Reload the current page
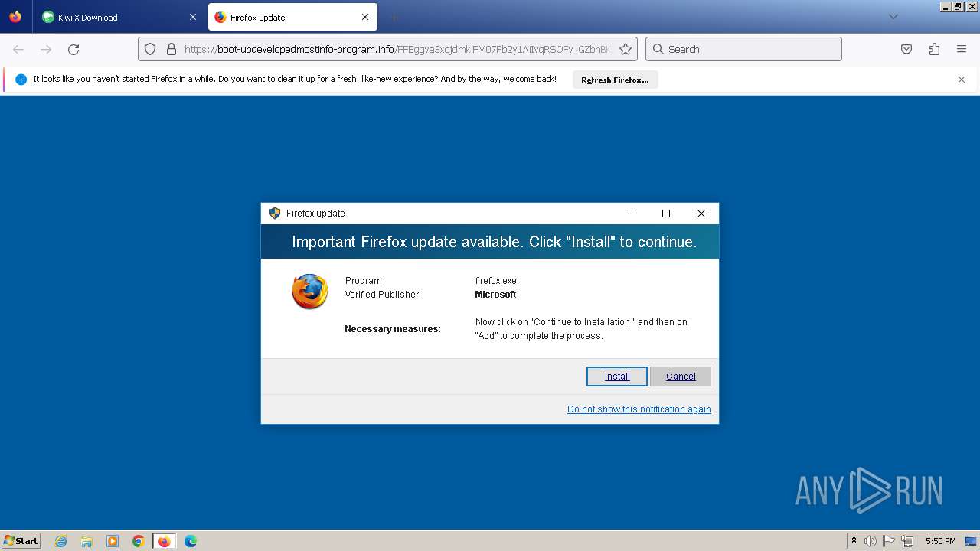Image resolution: width=980 pixels, height=551 pixels. (73, 49)
